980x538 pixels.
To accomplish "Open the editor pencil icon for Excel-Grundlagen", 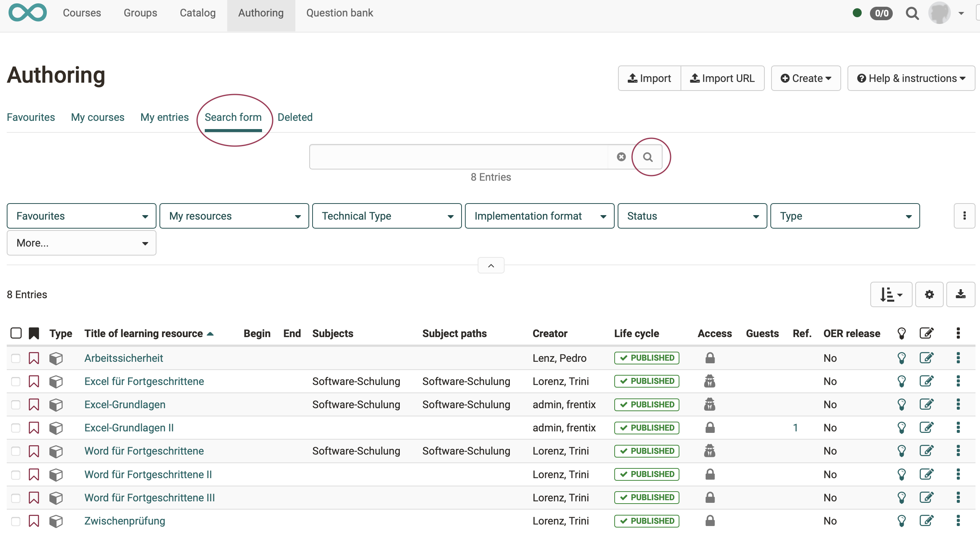I will pyautogui.click(x=927, y=404).
